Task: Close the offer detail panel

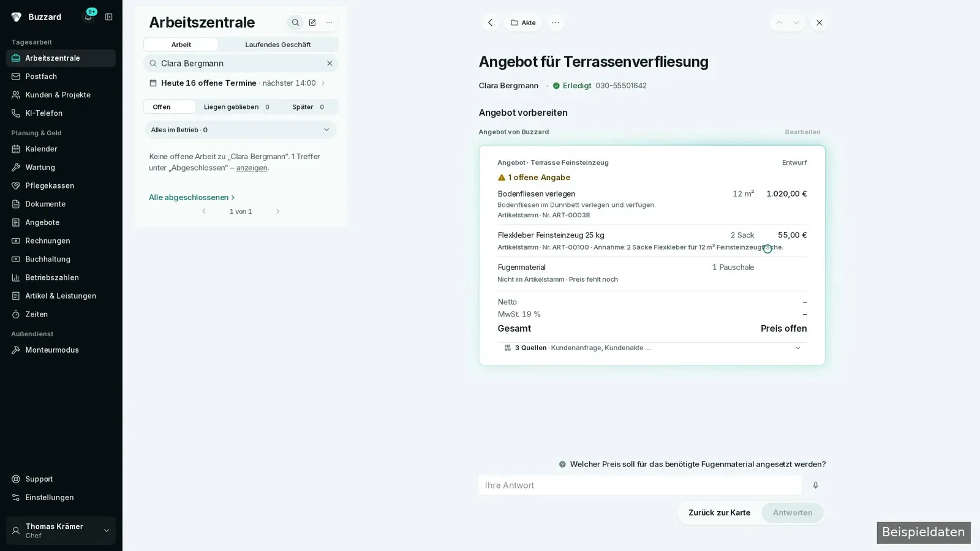Action: [820, 23]
